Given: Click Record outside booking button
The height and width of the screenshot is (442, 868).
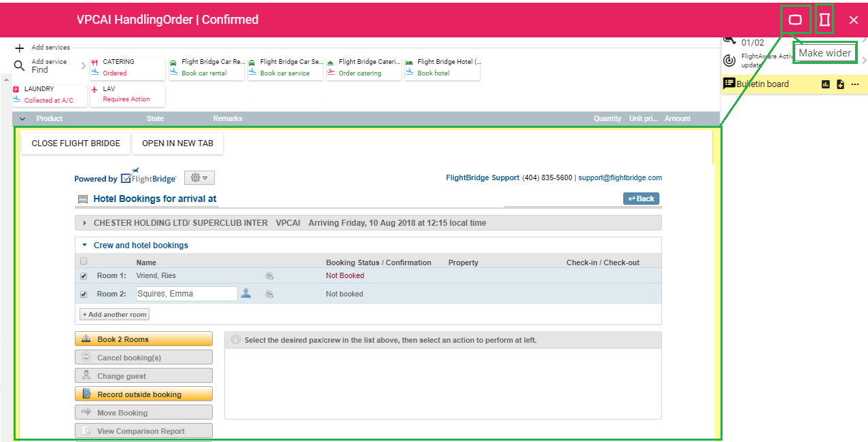Looking at the screenshot, I should click(x=143, y=394).
